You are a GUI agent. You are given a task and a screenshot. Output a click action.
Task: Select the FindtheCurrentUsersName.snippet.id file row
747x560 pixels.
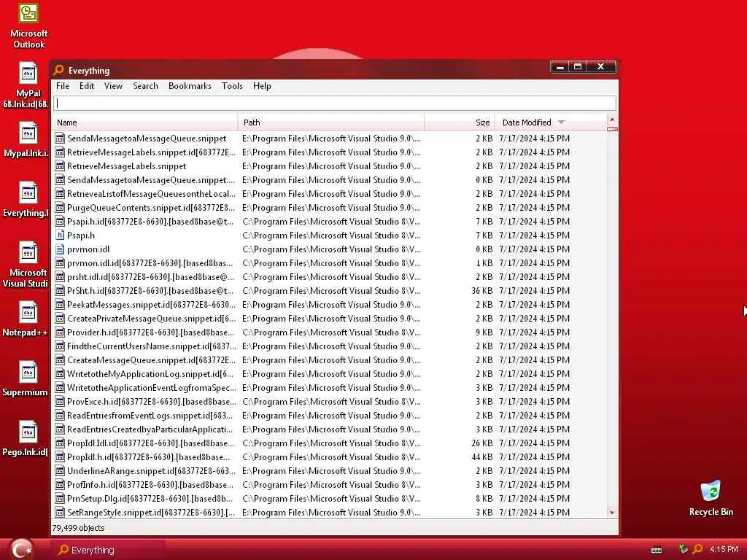(x=330, y=346)
